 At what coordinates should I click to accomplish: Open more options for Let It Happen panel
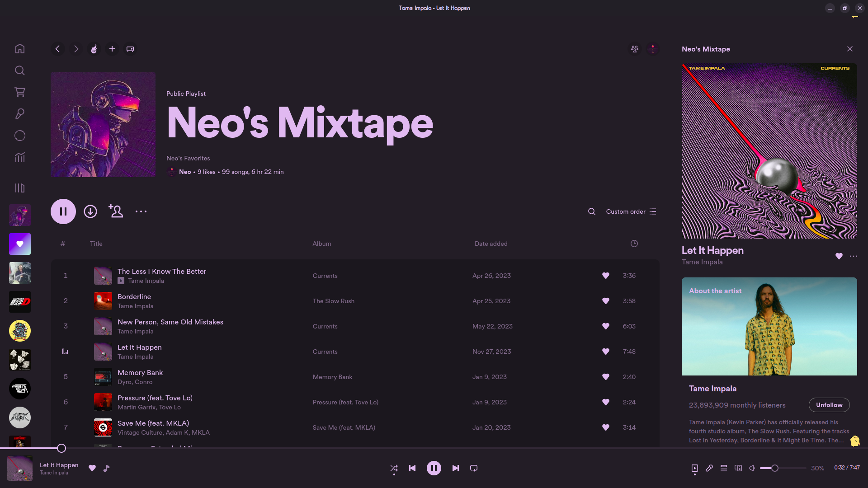click(x=854, y=256)
